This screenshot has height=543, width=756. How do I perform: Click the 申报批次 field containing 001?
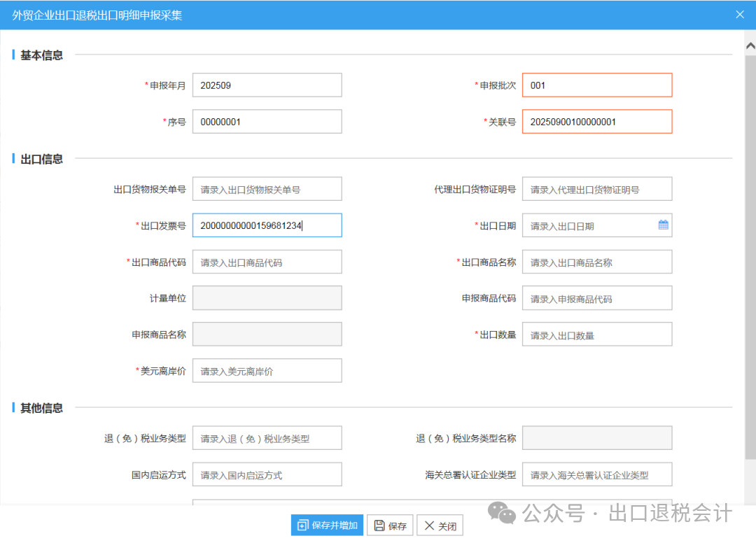tap(597, 85)
